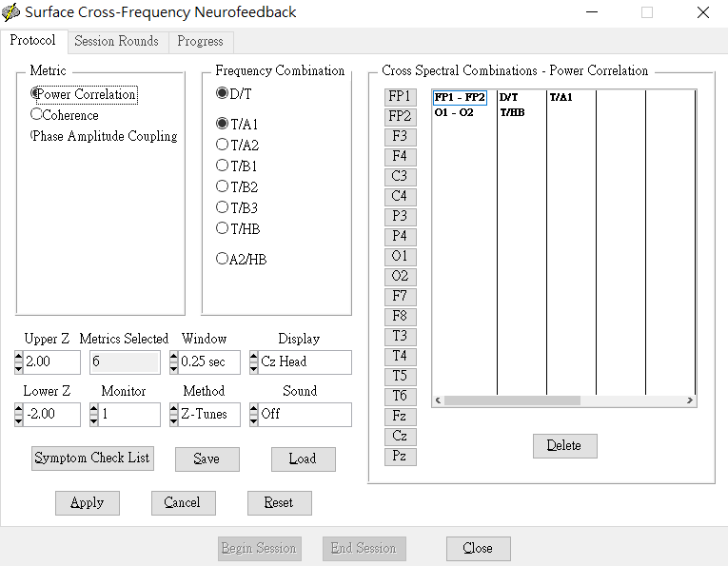
Task: Select the T4 electrode button
Action: pos(401,357)
